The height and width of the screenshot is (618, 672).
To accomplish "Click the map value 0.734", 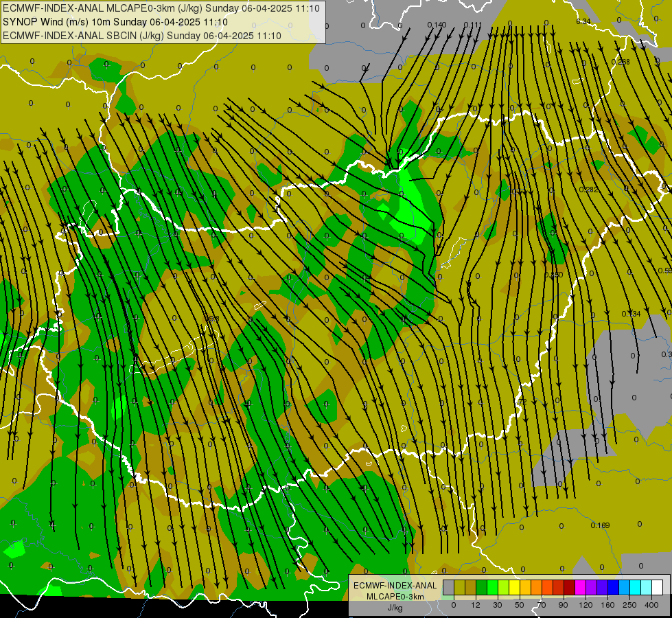I will pos(631,314).
